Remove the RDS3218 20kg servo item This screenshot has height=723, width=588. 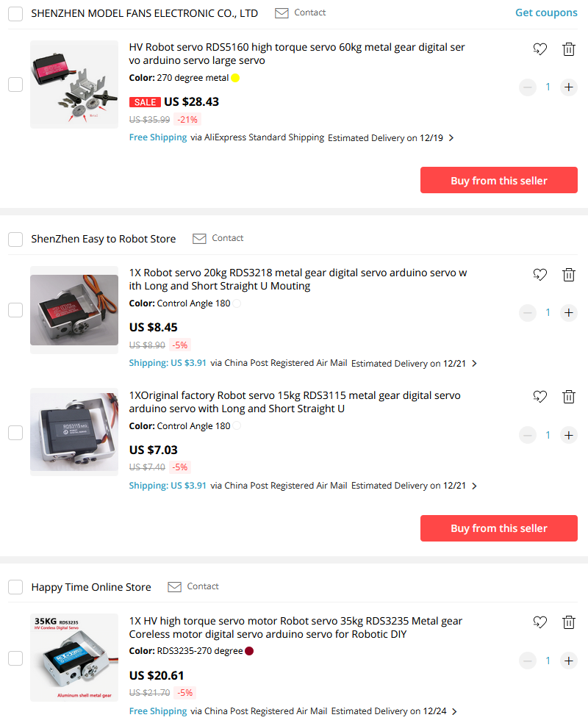569,274
